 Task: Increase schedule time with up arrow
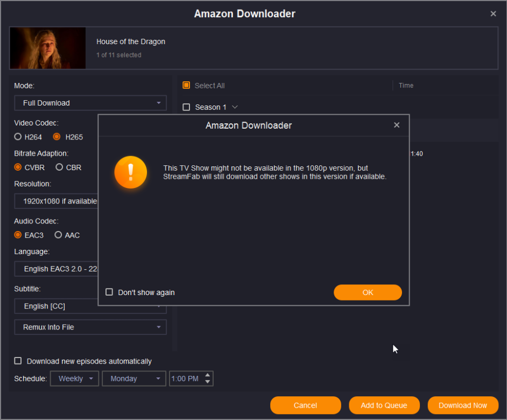[x=208, y=375]
